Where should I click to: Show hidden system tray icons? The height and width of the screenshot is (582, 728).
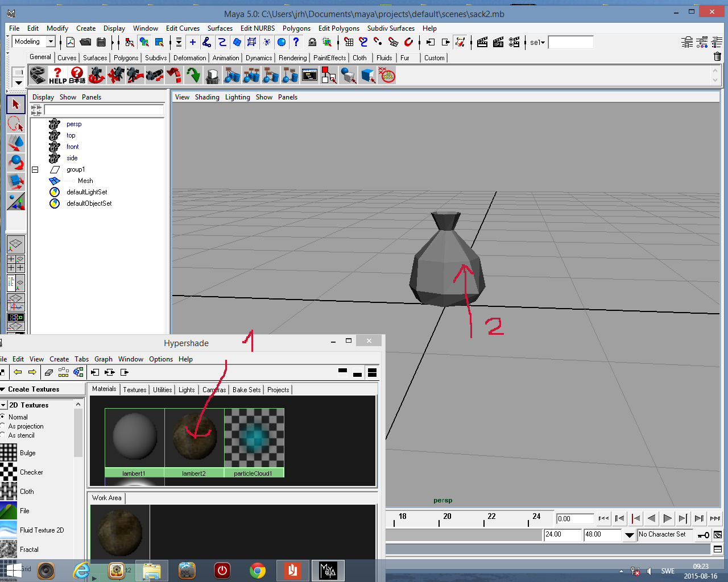pyautogui.click(x=621, y=571)
